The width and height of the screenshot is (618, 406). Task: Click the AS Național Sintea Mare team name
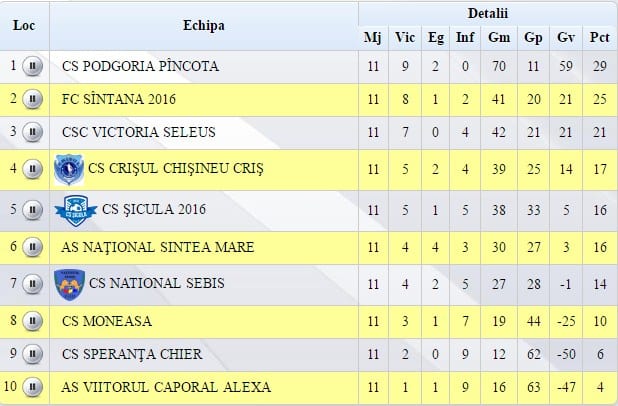point(158,247)
